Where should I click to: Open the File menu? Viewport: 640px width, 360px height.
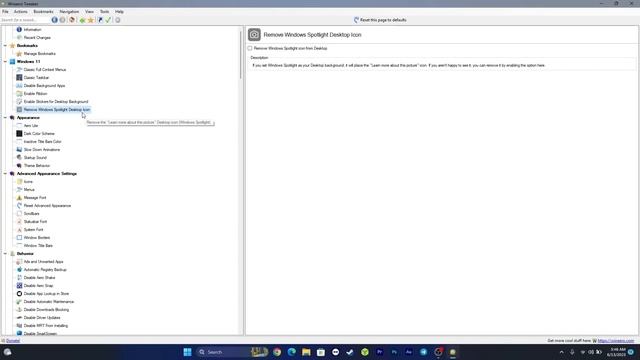[5, 12]
